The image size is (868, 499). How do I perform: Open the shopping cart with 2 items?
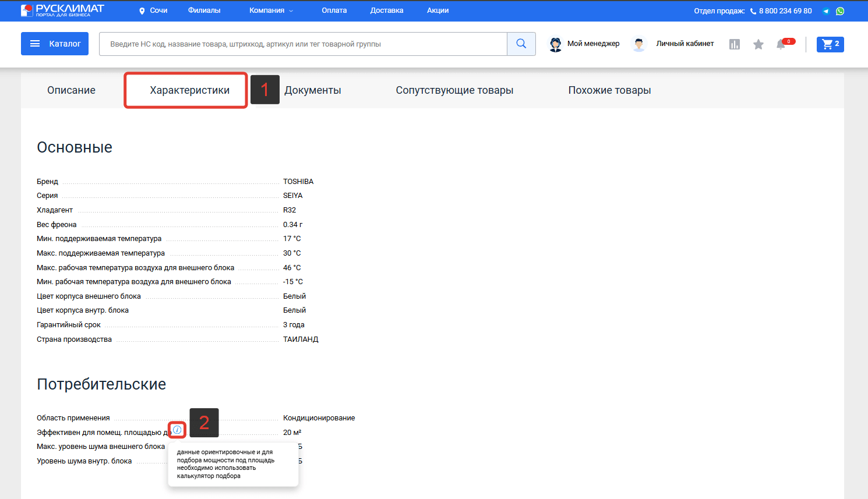click(830, 44)
